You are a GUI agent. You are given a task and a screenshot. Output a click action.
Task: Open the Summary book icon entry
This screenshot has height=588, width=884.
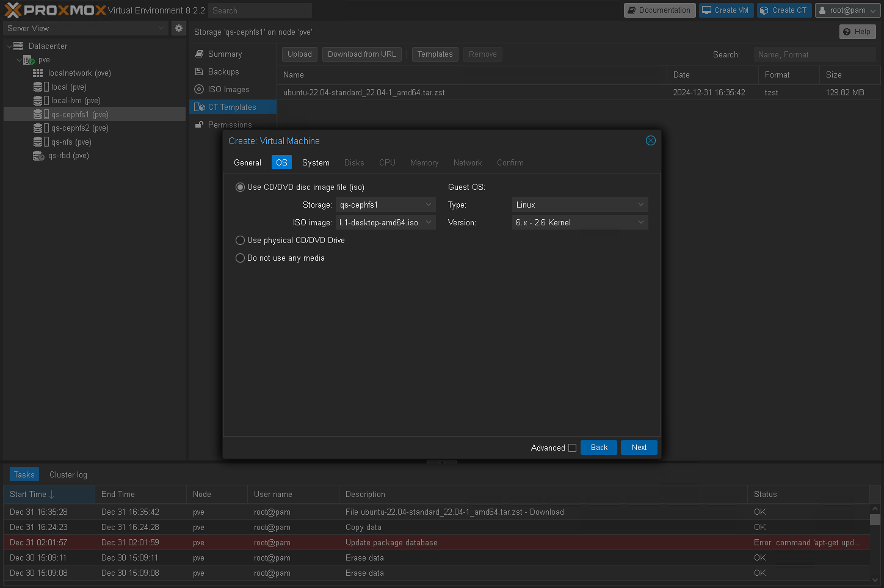click(x=199, y=54)
